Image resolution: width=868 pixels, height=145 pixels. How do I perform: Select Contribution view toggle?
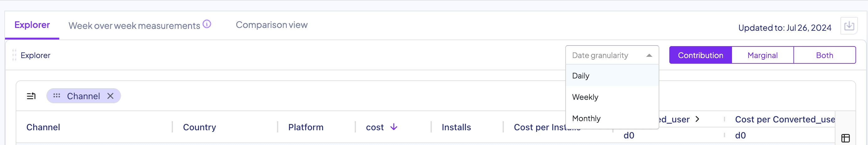coord(700,55)
